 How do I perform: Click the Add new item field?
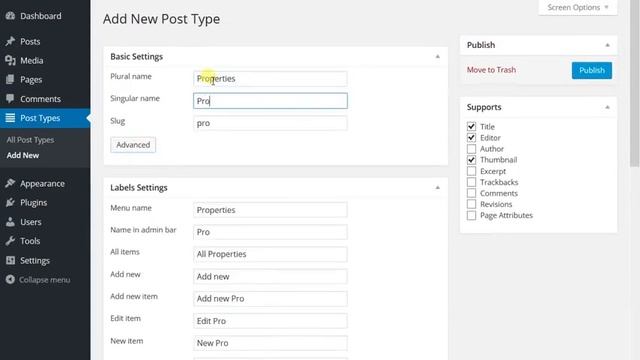pos(270,298)
